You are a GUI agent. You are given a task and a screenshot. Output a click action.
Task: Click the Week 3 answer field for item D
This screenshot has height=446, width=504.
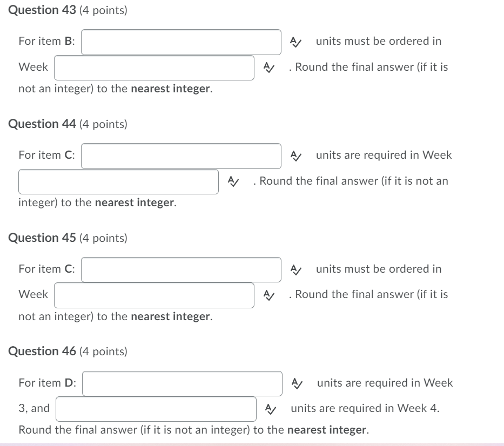pos(182,383)
